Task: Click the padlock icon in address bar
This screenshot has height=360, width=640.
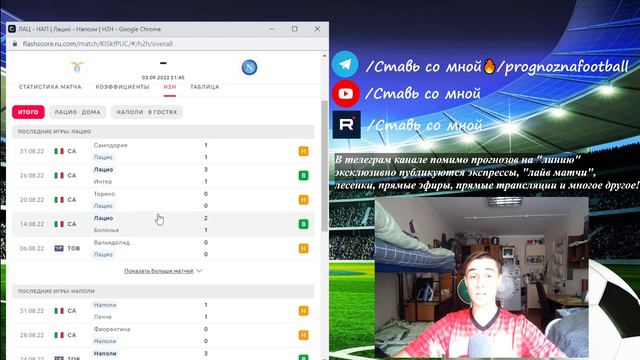Action: (x=15, y=44)
